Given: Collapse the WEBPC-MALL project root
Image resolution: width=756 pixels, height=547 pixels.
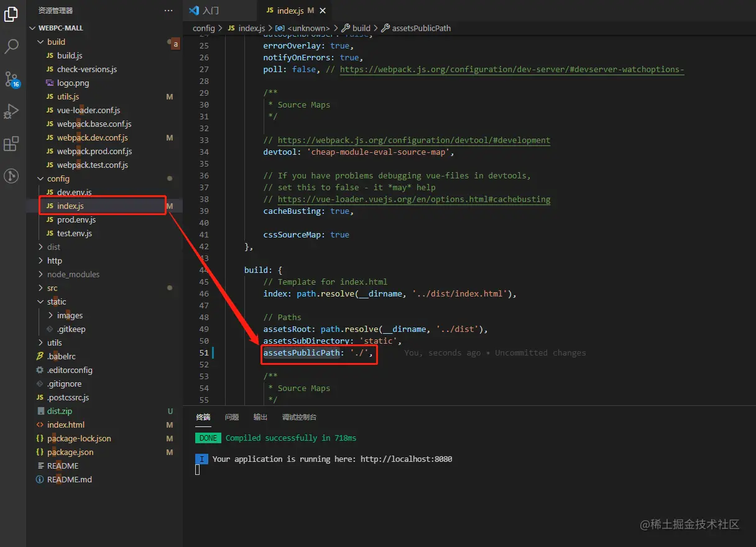Looking at the screenshot, I should pyautogui.click(x=60, y=28).
